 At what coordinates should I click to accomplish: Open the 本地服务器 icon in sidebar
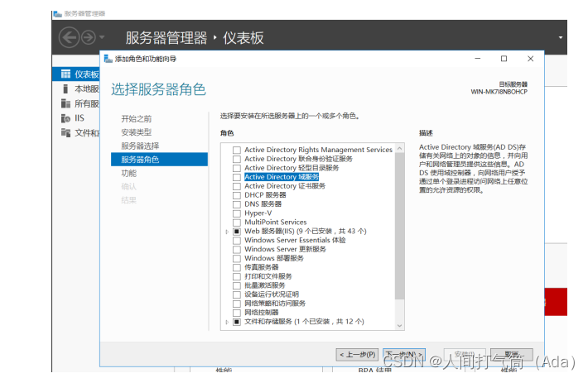pyautogui.click(x=66, y=89)
